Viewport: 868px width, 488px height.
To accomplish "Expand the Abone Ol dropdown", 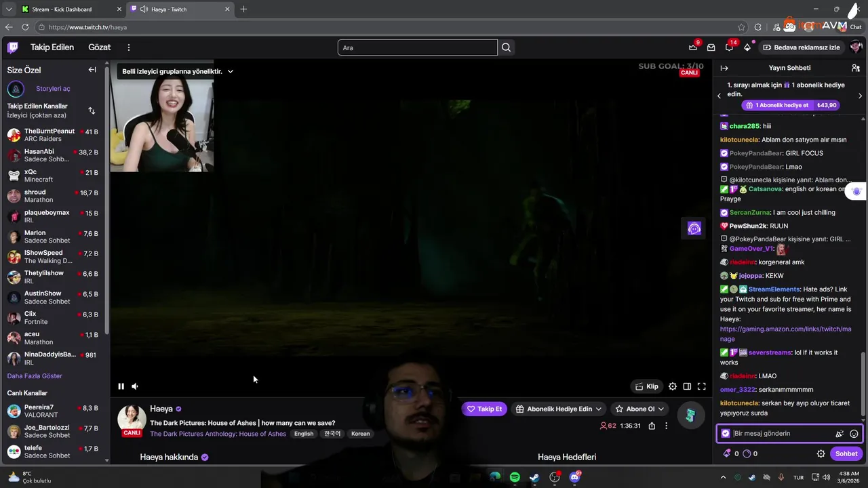I will [x=639, y=409].
